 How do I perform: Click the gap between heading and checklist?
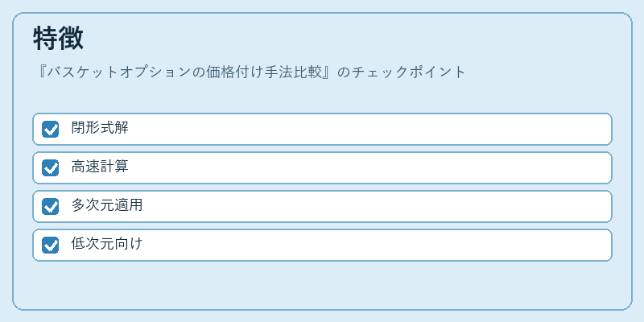[322, 97]
